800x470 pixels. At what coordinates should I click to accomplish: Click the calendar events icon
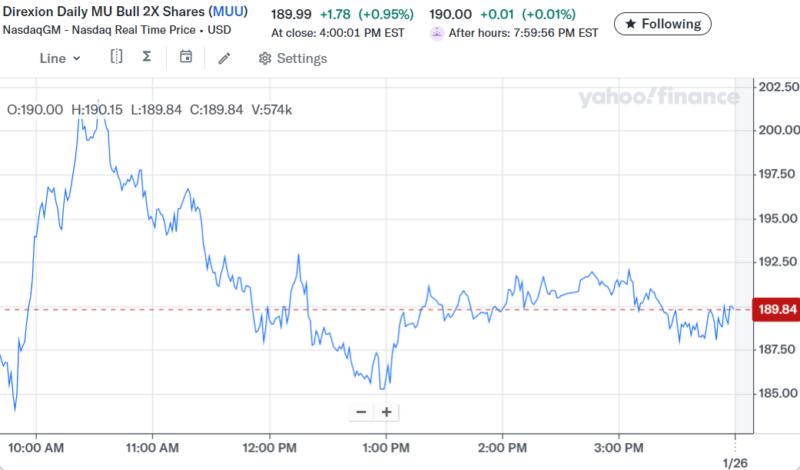pyautogui.click(x=186, y=58)
